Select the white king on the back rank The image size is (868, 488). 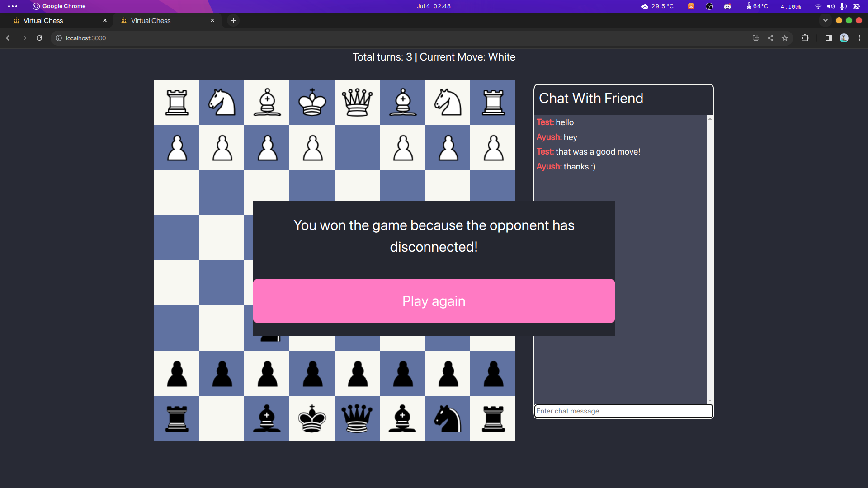[x=312, y=102]
